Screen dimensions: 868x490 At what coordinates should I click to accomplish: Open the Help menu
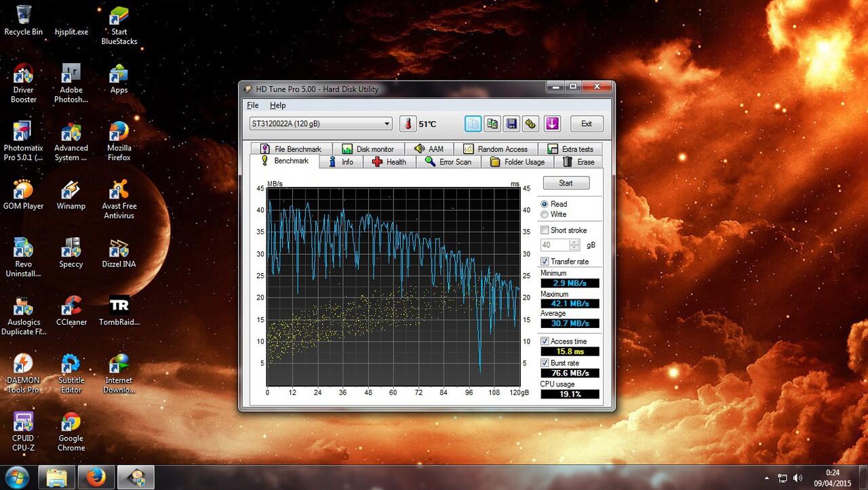click(277, 106)
